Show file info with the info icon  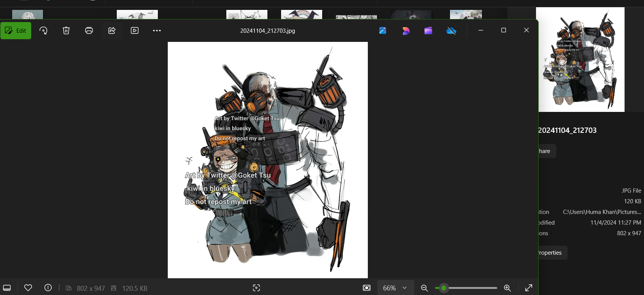(48, 288)
